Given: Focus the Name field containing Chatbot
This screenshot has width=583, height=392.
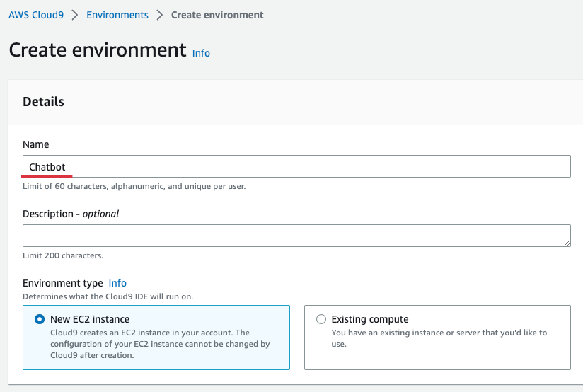Looking at the screenshot, I should 296,167.
